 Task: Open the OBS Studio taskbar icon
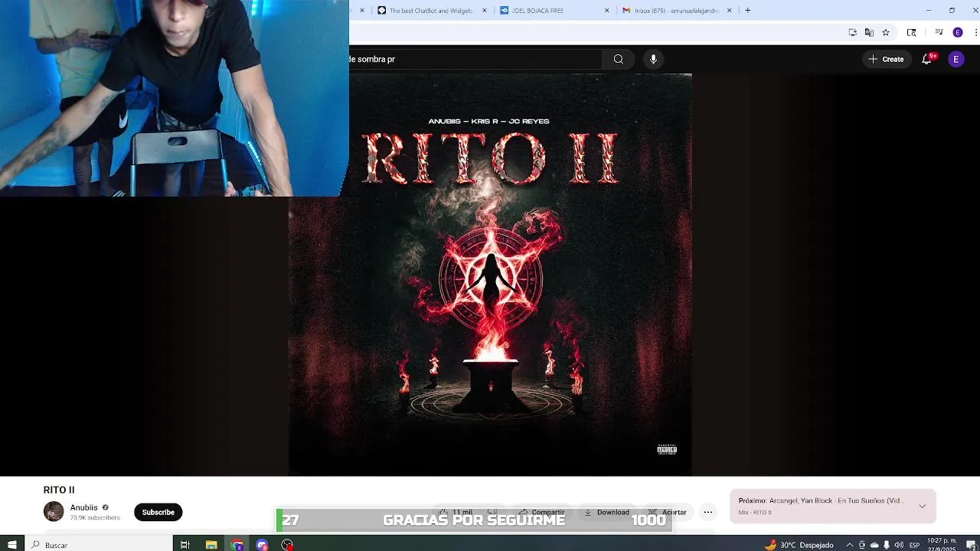pyautogui.click(x=287, y=545)
